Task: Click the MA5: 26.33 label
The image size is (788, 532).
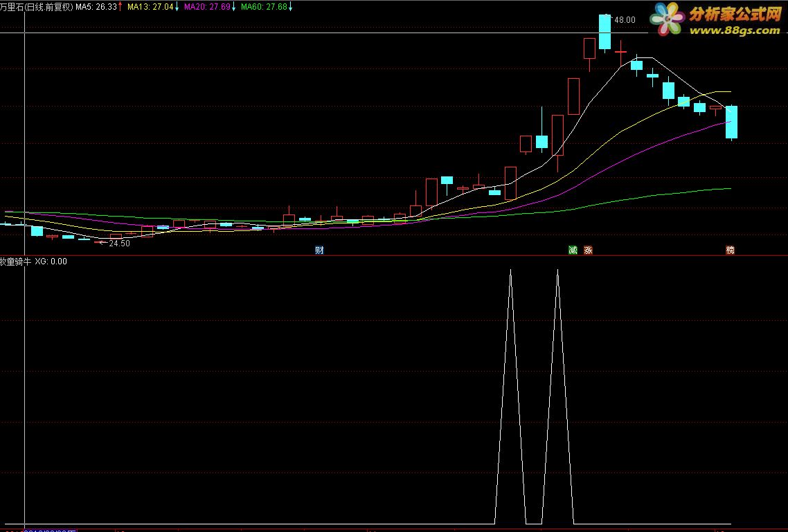Action: pos(96,7)
